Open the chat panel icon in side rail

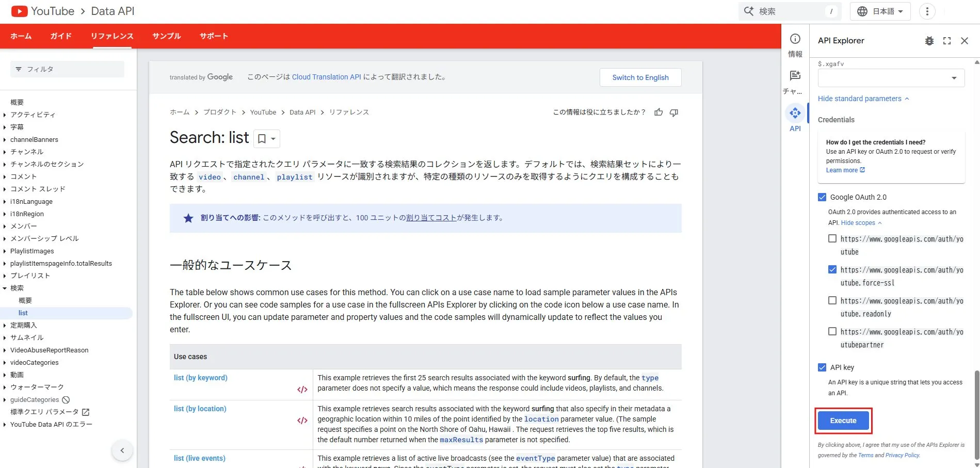(795, 75)
